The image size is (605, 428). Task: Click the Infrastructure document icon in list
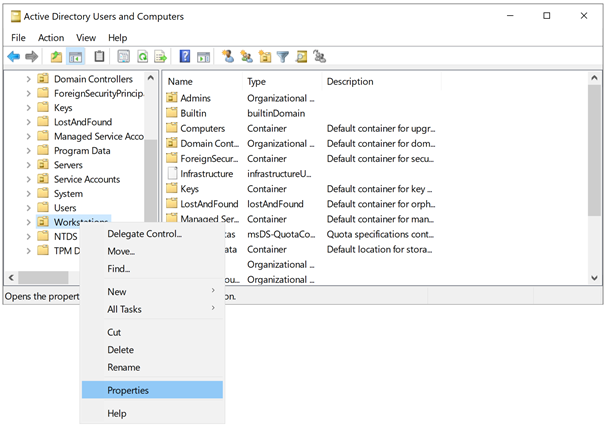pyautogui.click(x=172, y=173)
